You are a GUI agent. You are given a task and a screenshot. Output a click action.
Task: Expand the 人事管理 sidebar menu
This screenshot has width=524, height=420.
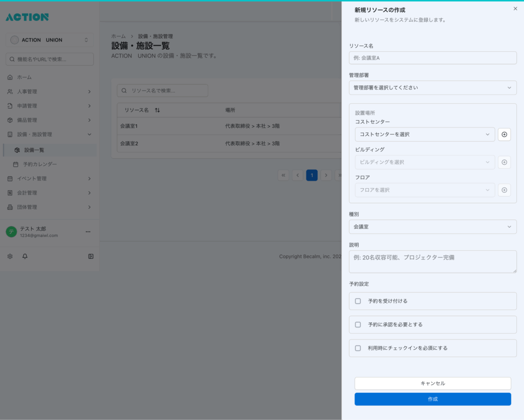tap(50, 92)
